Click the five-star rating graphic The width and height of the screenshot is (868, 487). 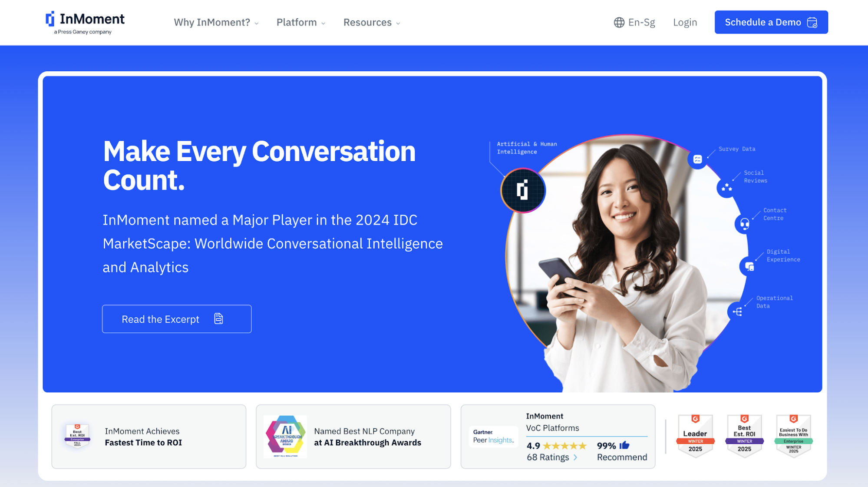click(564, 446)
